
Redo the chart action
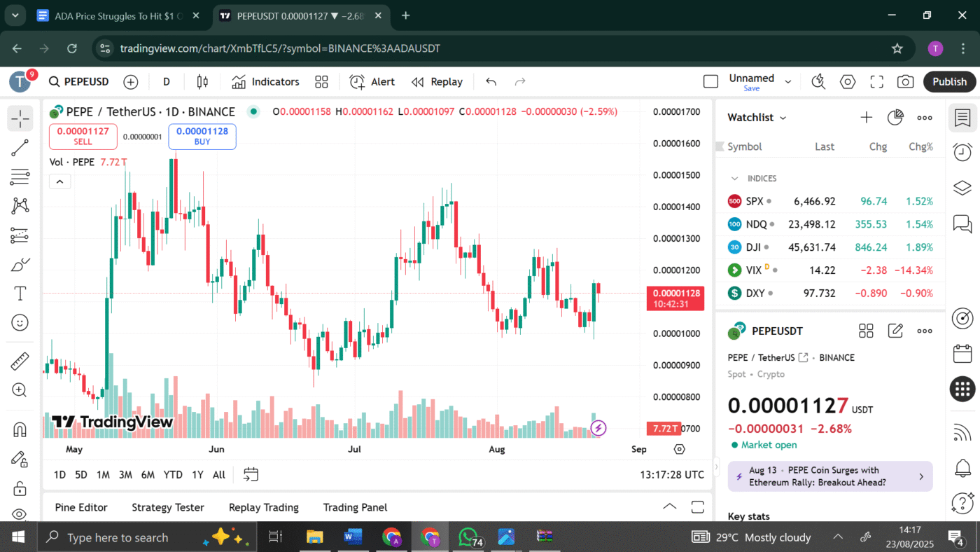[x=520, y=82]
